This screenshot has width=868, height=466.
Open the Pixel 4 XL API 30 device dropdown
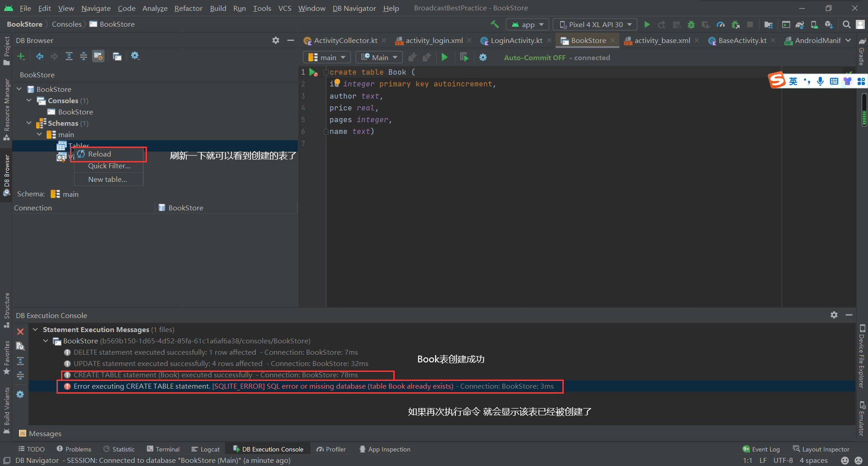(x=595, y=24)
